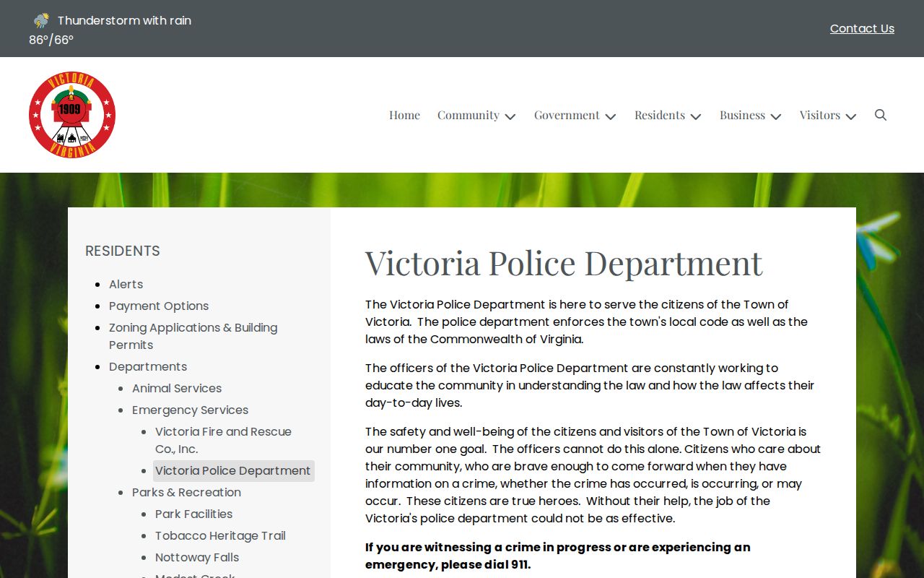The image size is (924, 578).
Task: Open the Visitors nav item
Action: [x=820, y=115]
